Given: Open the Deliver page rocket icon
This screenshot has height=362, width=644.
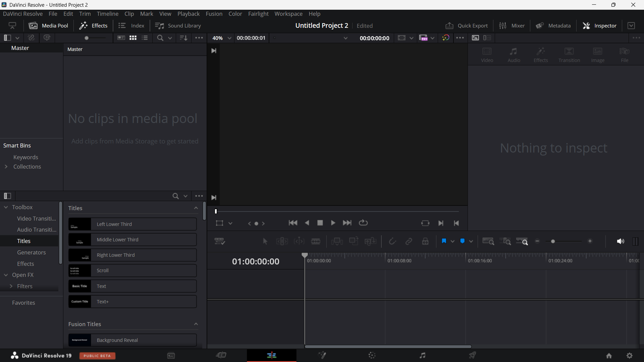Looking at the screenshot, I should coord(472,355).
